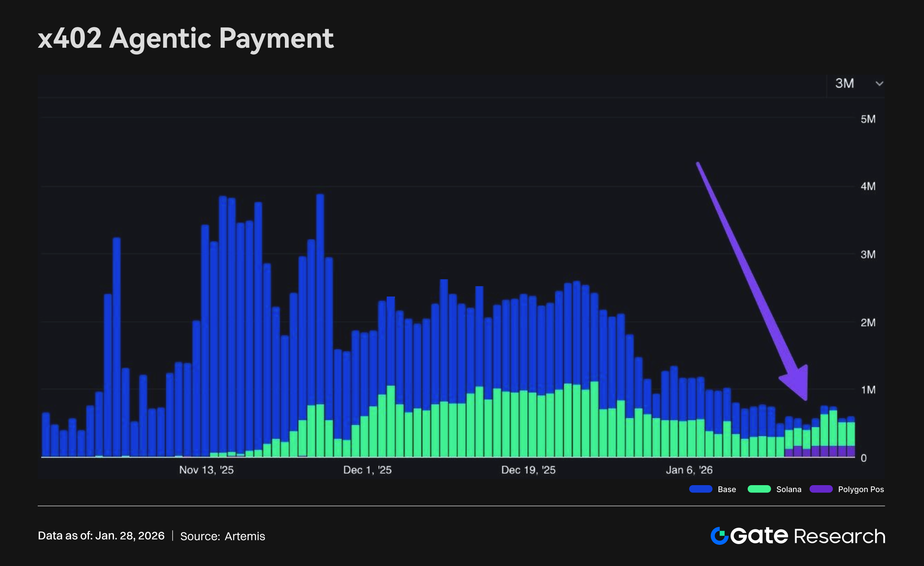The image size is (924, 566).
Task: Click the x402 Agentic Payment title
Action: (x=186, y=39)
